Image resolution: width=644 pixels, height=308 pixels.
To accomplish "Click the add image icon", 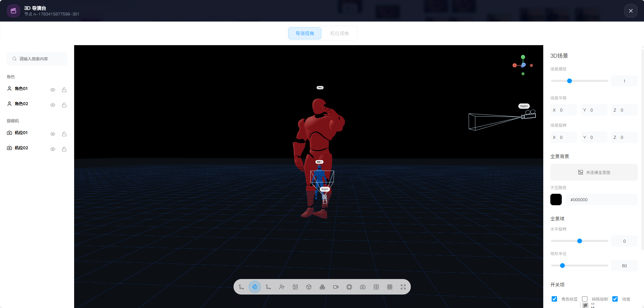I will [295, 287].
